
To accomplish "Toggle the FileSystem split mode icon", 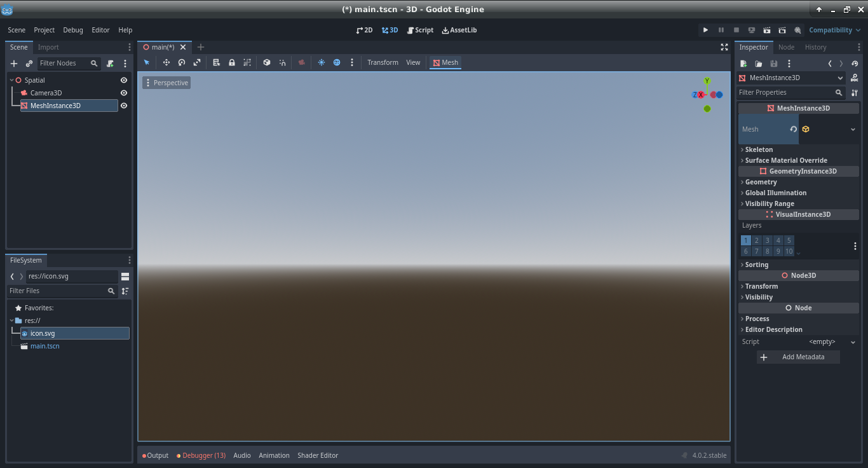I will click(x=125, y=277).
